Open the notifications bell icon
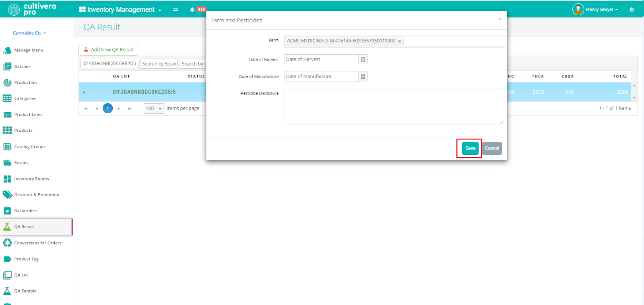Viewport: 644px width, 305px height. click(192, 10)
